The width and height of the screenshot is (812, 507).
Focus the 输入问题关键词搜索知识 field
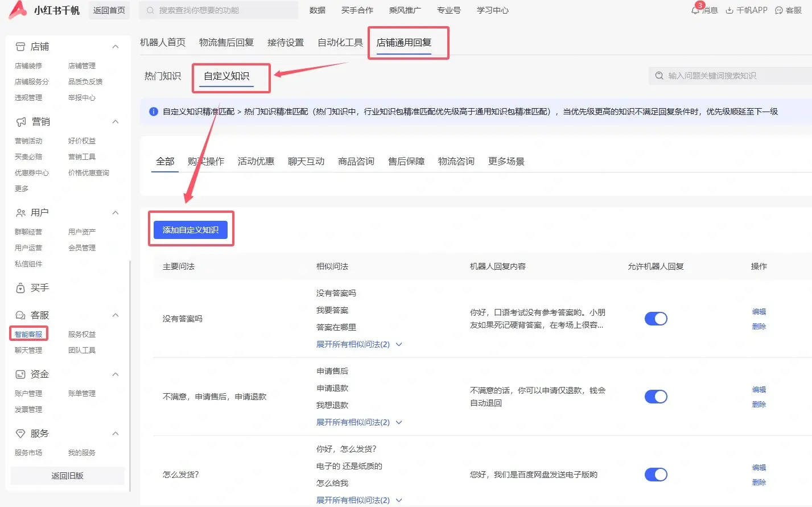730,76
